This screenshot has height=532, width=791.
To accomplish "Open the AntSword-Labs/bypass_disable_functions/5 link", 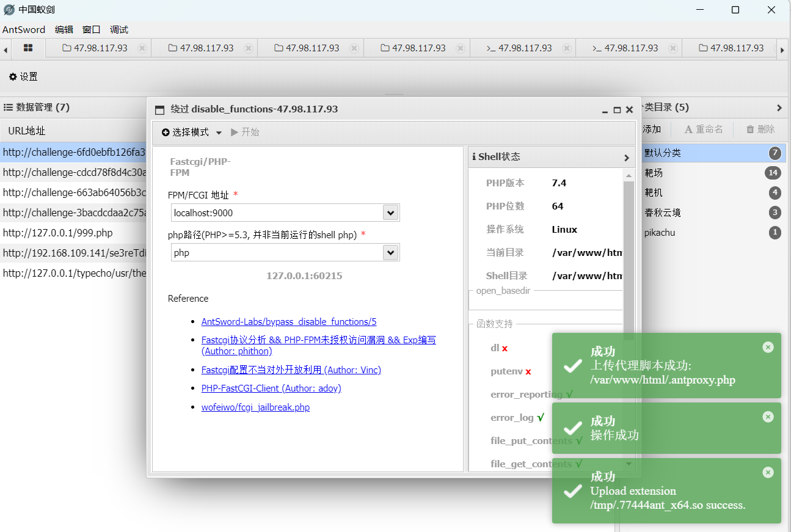I will [289, 322].
